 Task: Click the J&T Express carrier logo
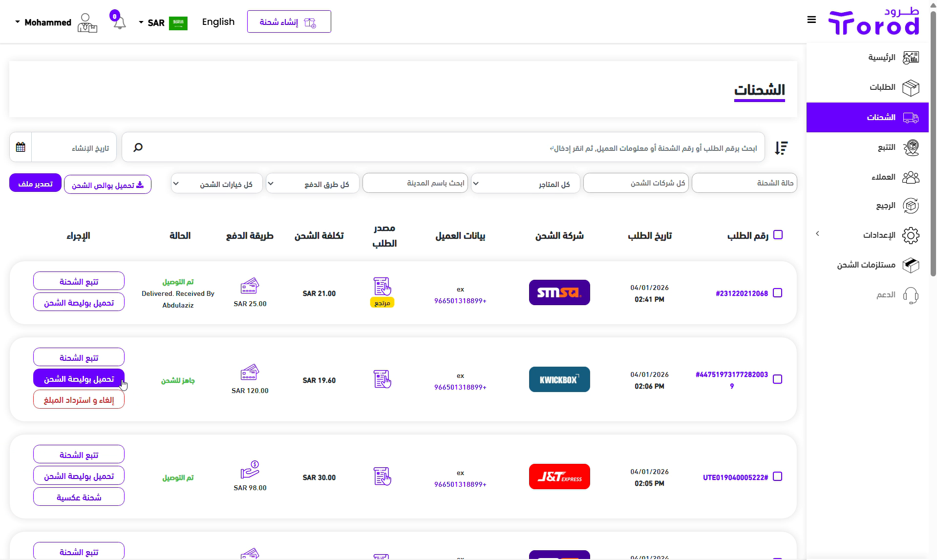point(559,477)
